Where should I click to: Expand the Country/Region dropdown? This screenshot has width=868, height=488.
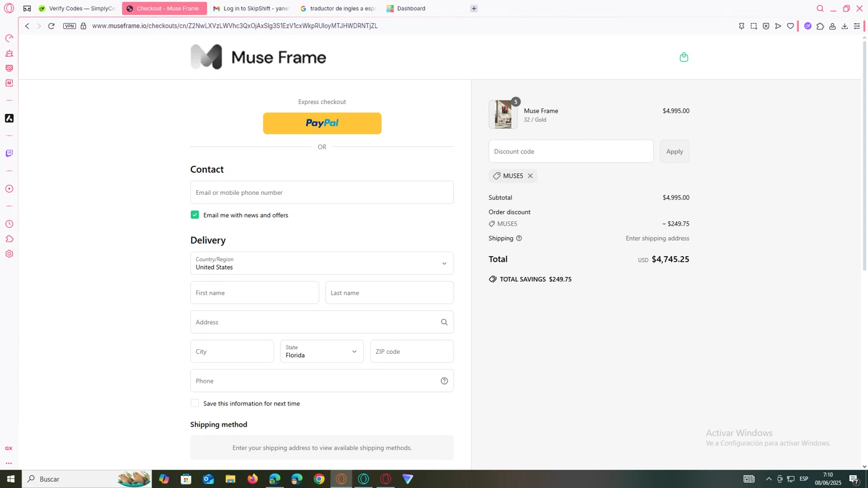[x=322, y=263]
